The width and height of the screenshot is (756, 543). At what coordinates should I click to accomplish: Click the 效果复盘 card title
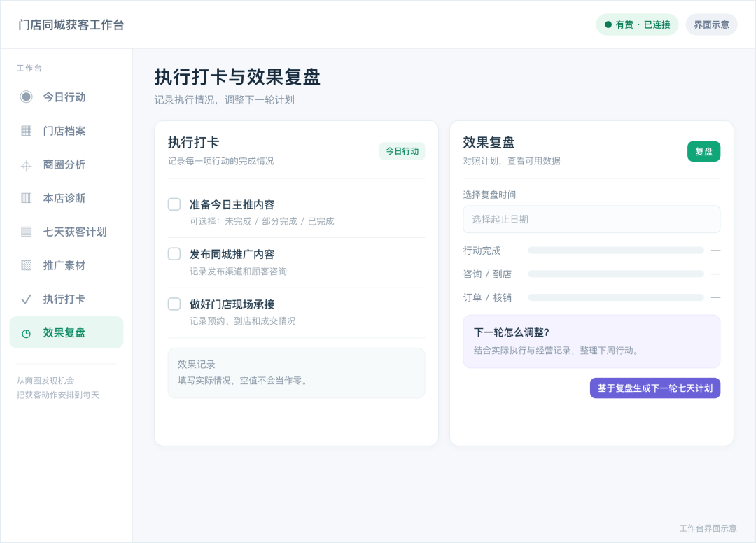click(489, 143)
